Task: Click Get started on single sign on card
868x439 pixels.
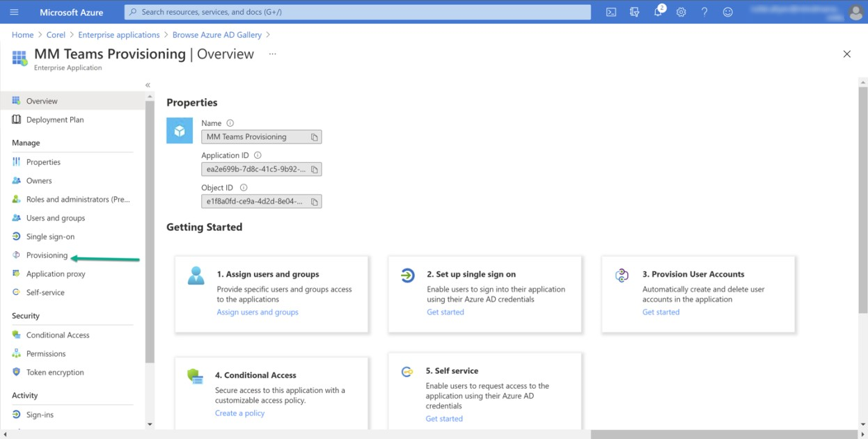Action: click(445, 312)
